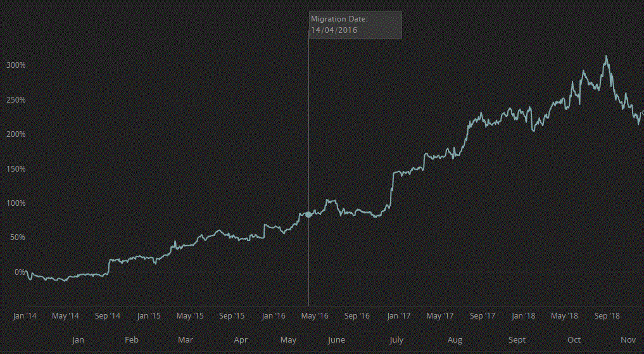This screenshot has height=354, width=644.
Task: Click the 300% y-axis label
Action: pyautogui.click(x=16, y=65)
